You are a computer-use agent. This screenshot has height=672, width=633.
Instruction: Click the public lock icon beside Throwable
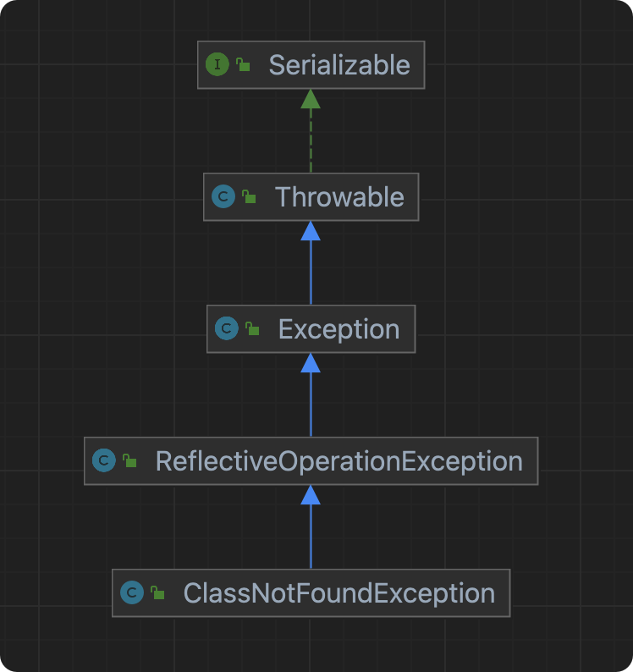[249, 196]
